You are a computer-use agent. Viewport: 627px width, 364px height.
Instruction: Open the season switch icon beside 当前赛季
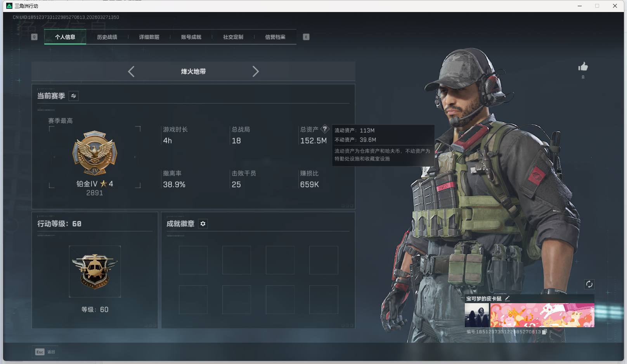click(x=73, y=96)
